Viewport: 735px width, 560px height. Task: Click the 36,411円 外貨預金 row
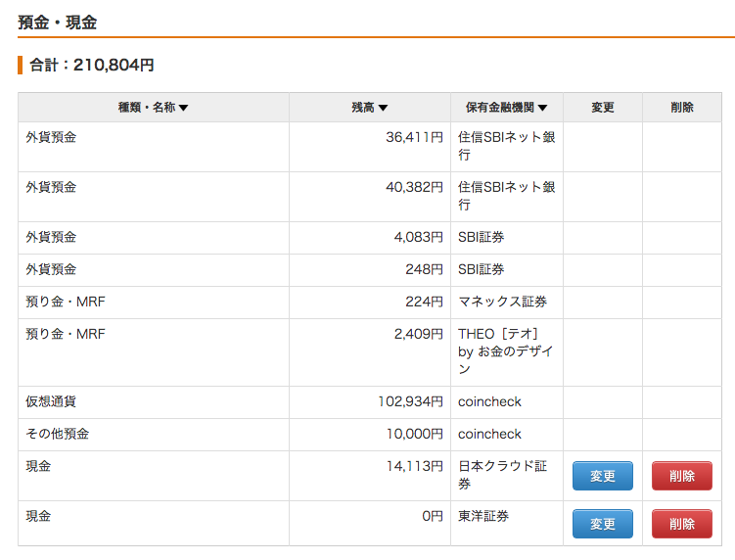(370, 147)
